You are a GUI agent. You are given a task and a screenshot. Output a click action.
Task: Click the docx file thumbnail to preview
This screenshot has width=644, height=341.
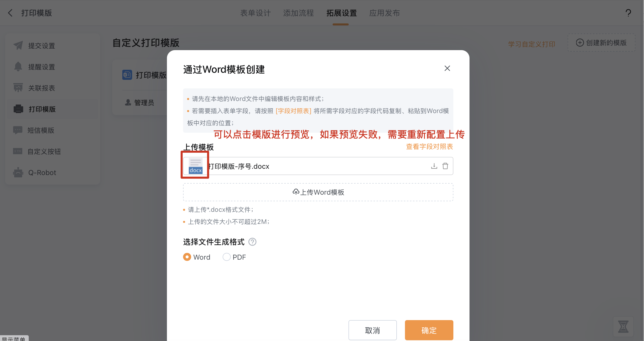[x=195, y=166]
